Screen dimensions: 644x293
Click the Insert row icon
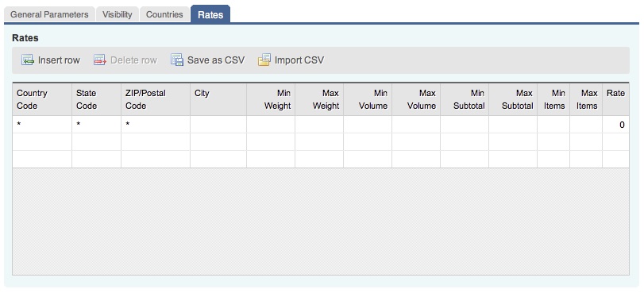click(x=28, y=60)
